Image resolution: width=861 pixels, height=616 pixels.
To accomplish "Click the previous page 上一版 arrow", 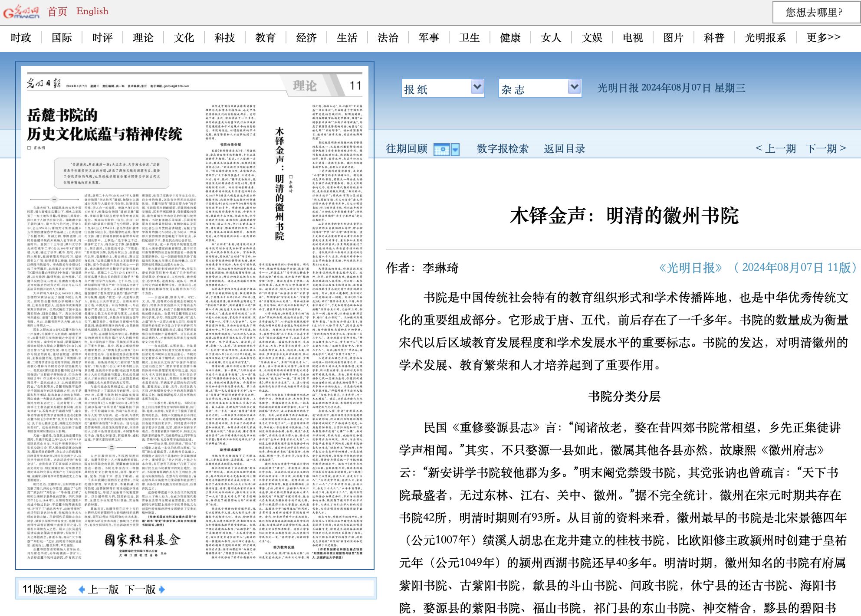I will [x=81, y=589].
